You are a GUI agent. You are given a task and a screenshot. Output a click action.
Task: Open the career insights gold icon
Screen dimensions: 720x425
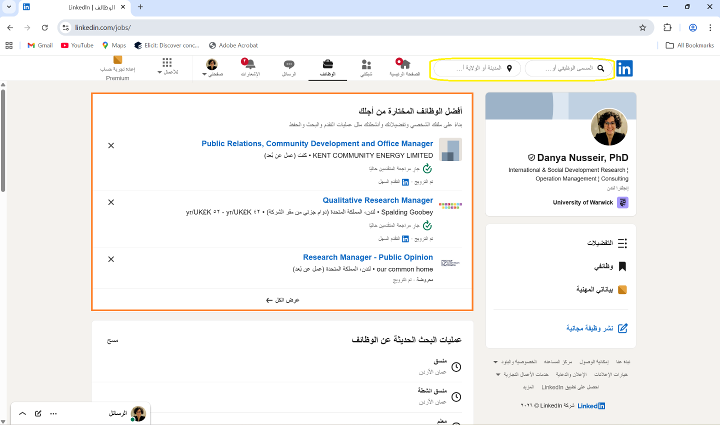pyautogui.click(x=622, y=290)
